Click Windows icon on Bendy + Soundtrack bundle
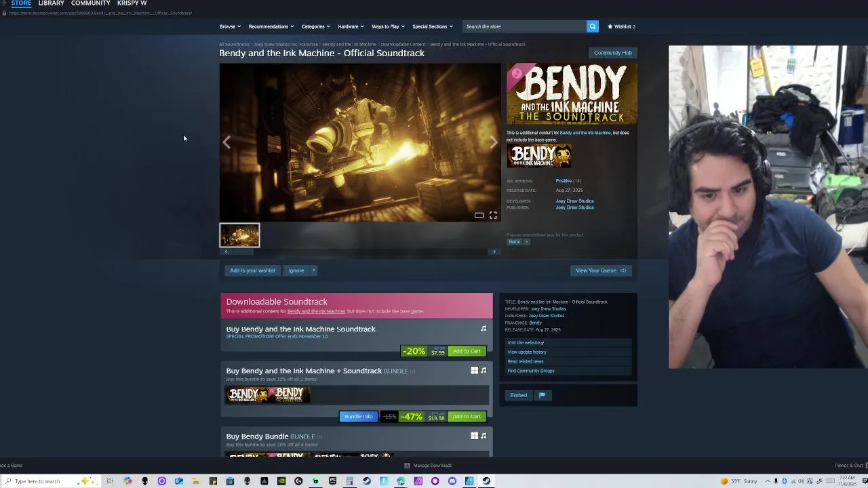868x488 pixels. point(475,370)
